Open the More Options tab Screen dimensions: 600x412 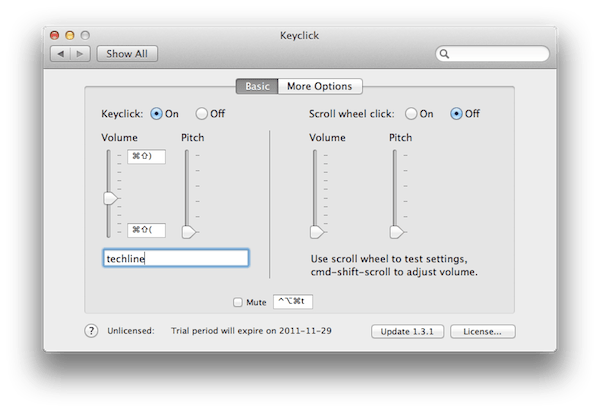click(320, 86)
